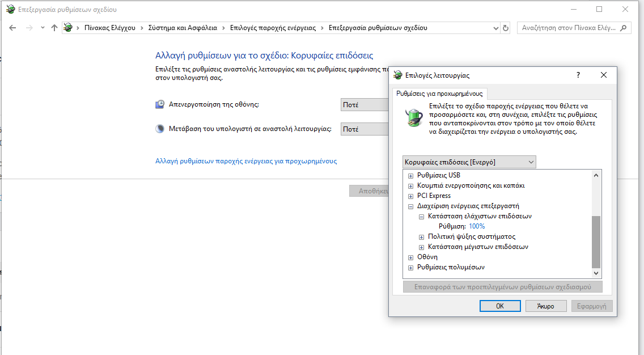Select PCI Express tree label
Screen dimensions: 644x355
[434, 196]
